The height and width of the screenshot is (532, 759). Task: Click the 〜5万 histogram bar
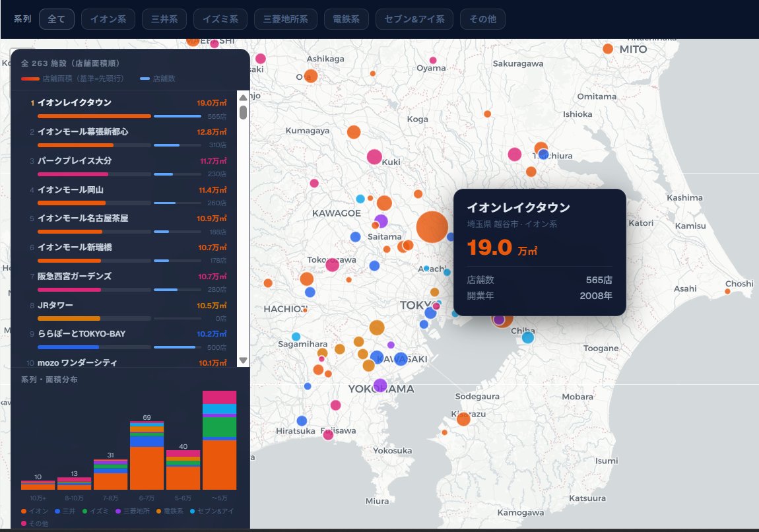(x=219, y=440)
